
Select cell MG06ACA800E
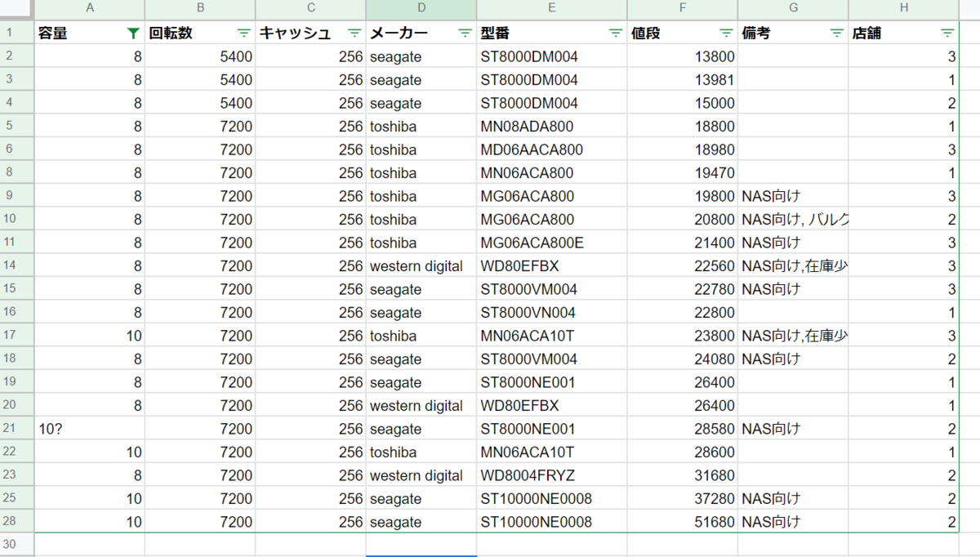click(552, 243)
